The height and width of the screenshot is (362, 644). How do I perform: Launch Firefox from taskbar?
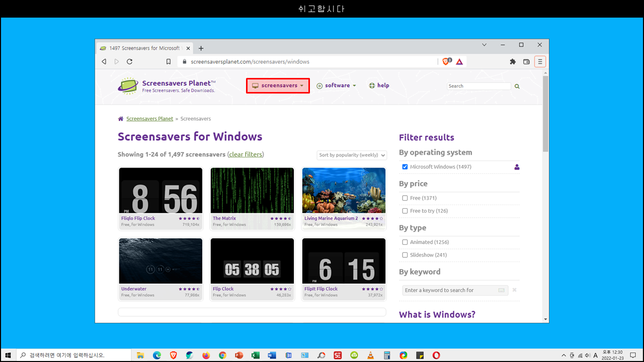pos(206,355)
